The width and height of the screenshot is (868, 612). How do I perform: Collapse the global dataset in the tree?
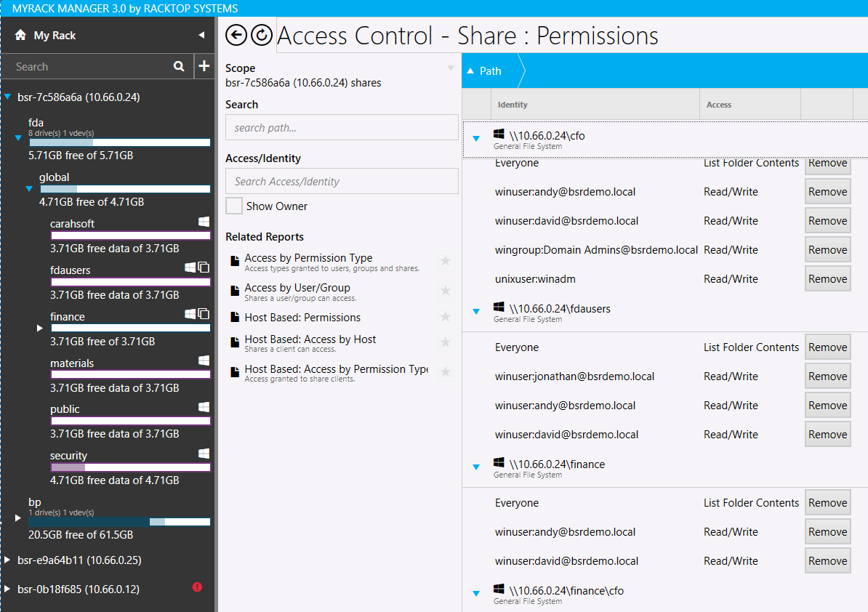point(29,189)
